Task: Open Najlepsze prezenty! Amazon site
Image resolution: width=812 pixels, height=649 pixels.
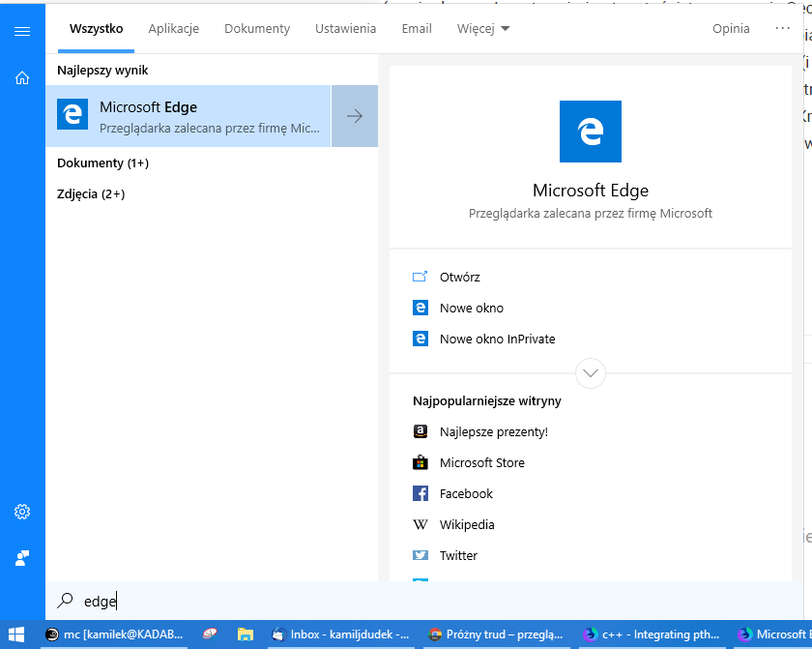Action: coord(494,432)
